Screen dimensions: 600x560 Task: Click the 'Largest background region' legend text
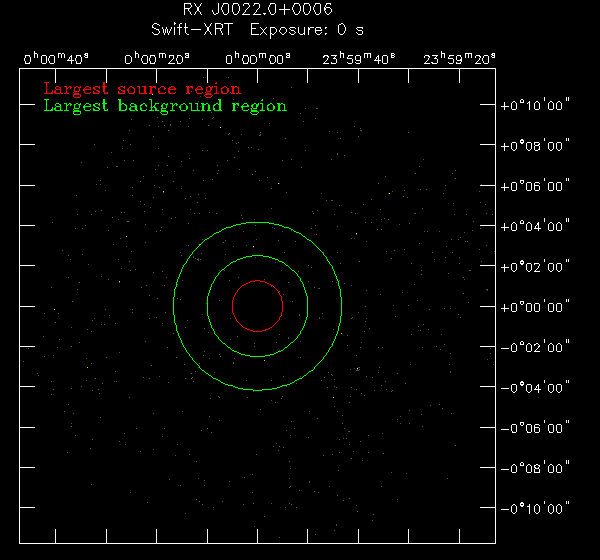[165, 106]
